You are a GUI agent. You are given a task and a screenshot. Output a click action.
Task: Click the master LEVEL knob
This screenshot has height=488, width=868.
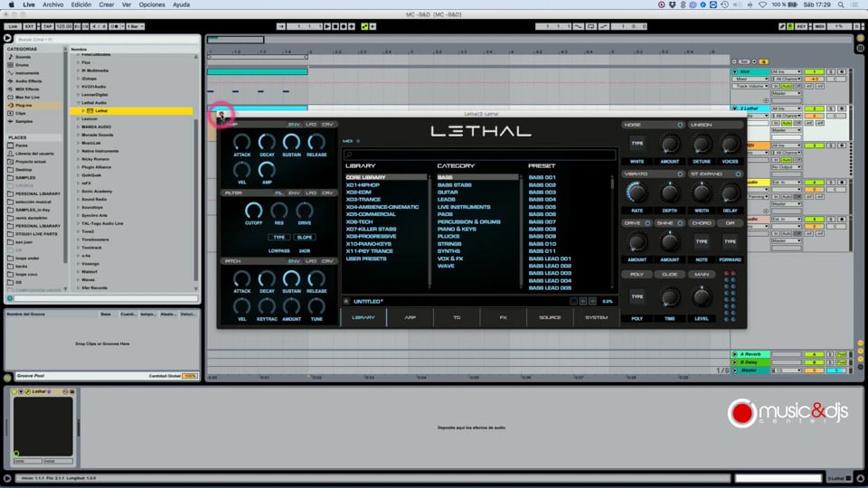(702, 297)
